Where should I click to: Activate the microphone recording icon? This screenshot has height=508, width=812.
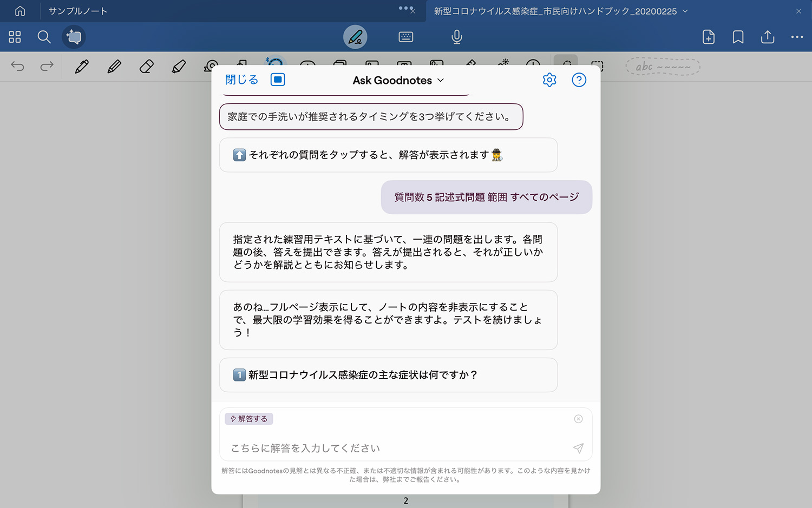(457, 37)
